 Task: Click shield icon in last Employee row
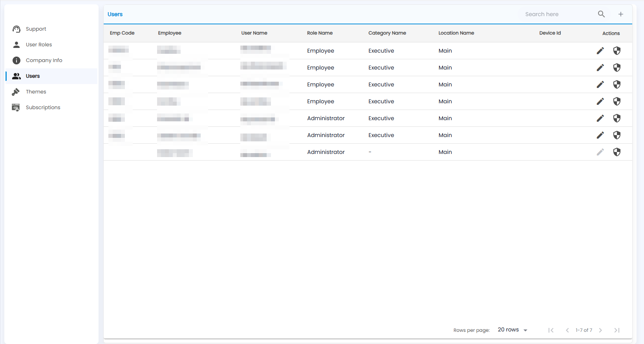617,101
